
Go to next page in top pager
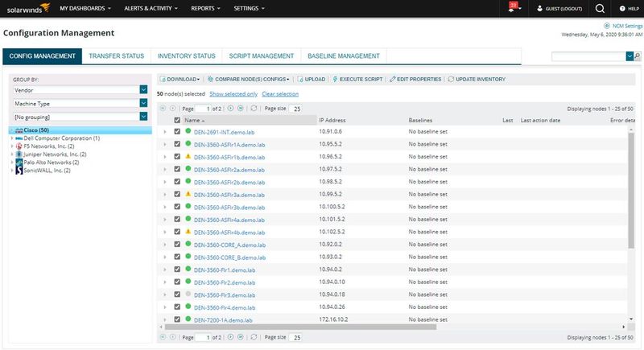[x=230, y=109]
